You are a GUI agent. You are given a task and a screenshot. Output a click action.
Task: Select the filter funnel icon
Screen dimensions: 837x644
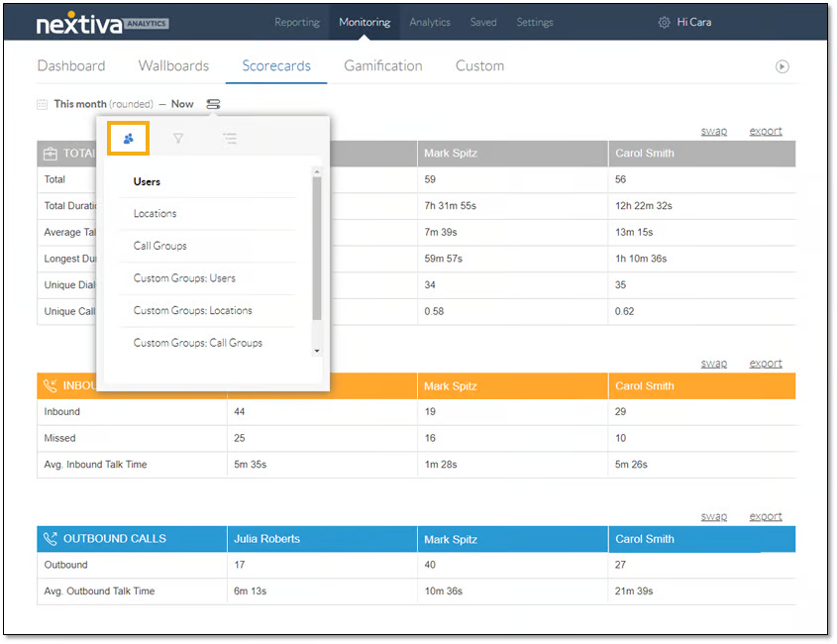tap(178, 139)
